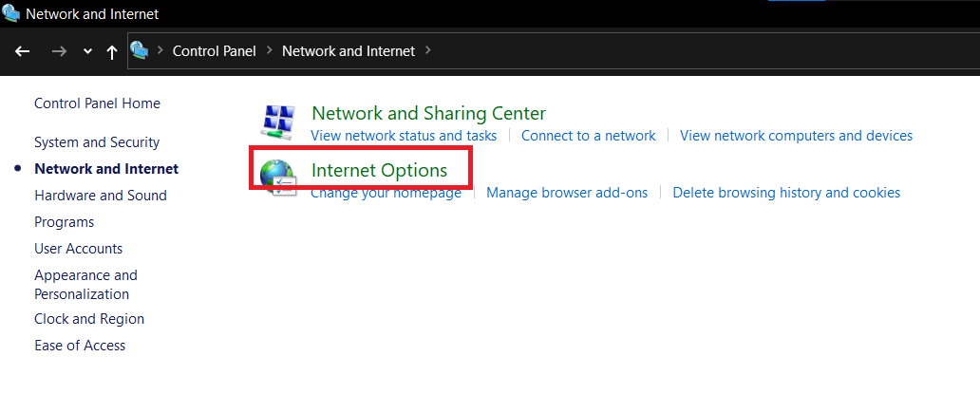980x394 pixels.
Task: Click Manage browser add-ons link
Action: point(567,193)
